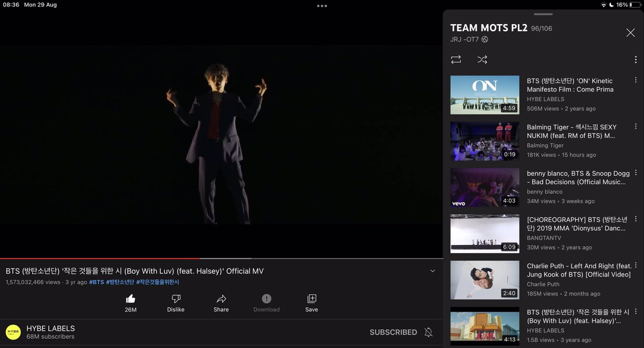644x348 pixels.
Task: Click the #방탄소년단 hashtag
Action: pos(120,282)
